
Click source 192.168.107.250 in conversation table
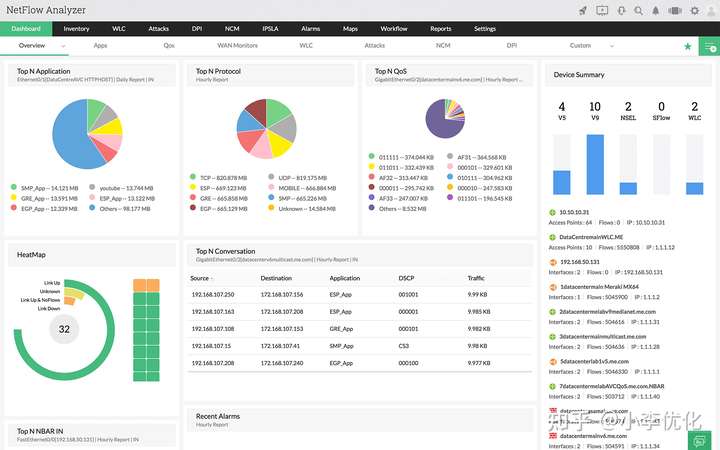pos(213,294)
